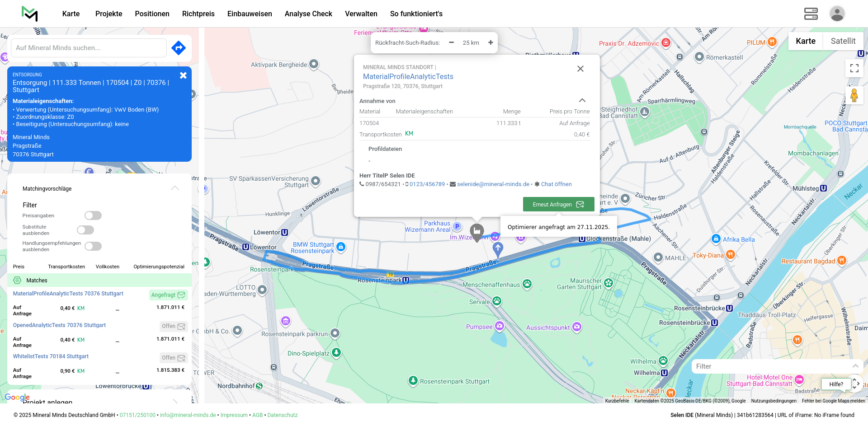Expand the map Filter dropdown
The width and height of the screenshot is (868, 426).
pyautogui.click(x=855, y=366)
